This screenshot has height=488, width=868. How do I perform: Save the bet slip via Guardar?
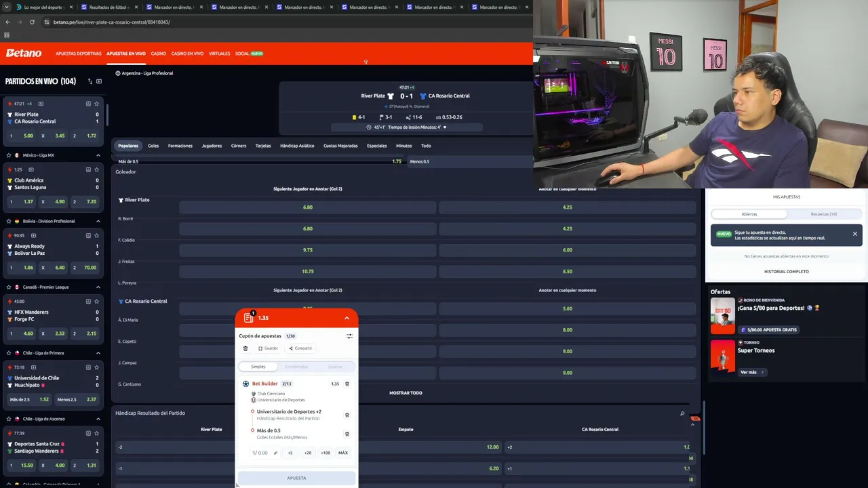[x=269, y=348]
